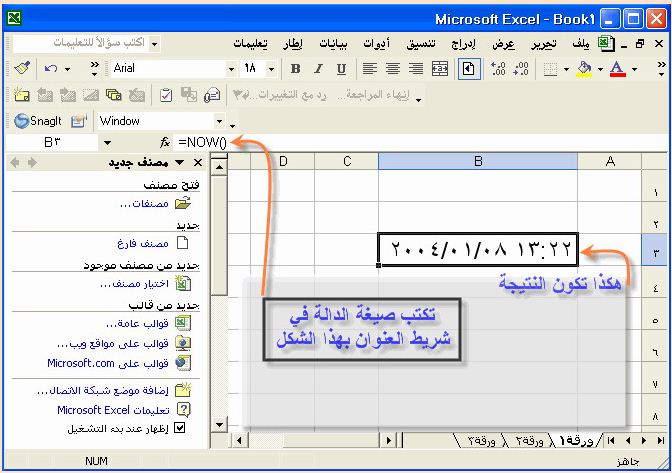This screenshot has height=473, width=672.
Task: Click the Undo arrow icon
Action: pyautogui.click(x=51, y=69)
